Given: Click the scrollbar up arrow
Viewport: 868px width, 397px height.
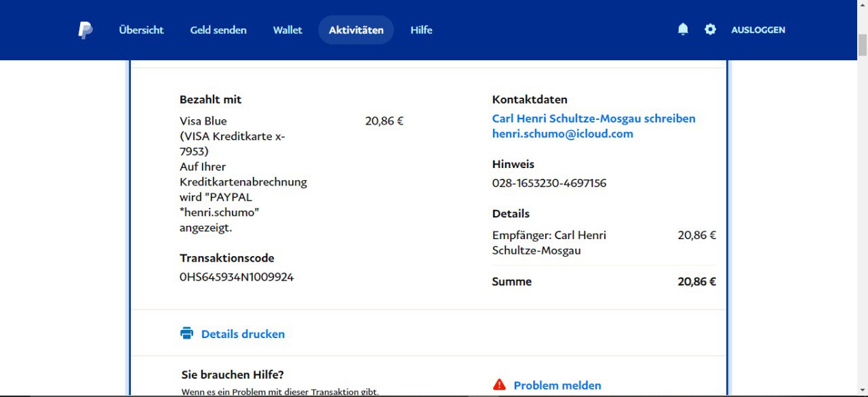Looking at the screenshot, I should click(862, 5).
